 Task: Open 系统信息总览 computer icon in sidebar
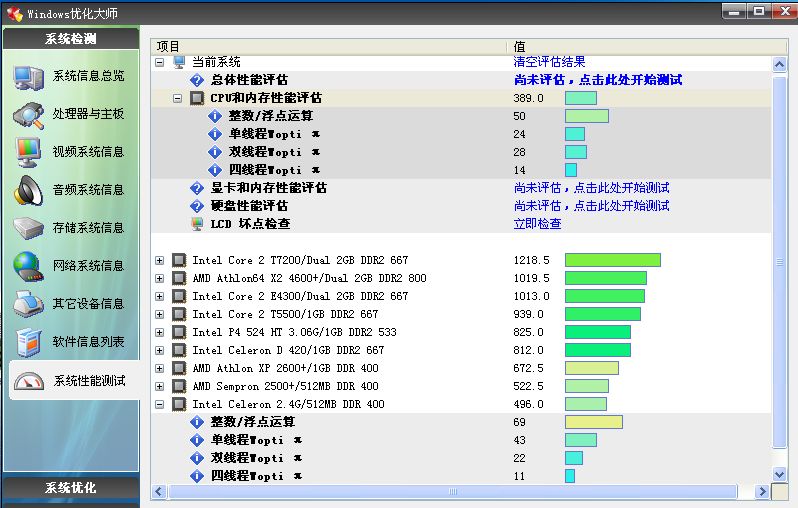[x=28, y=77]
